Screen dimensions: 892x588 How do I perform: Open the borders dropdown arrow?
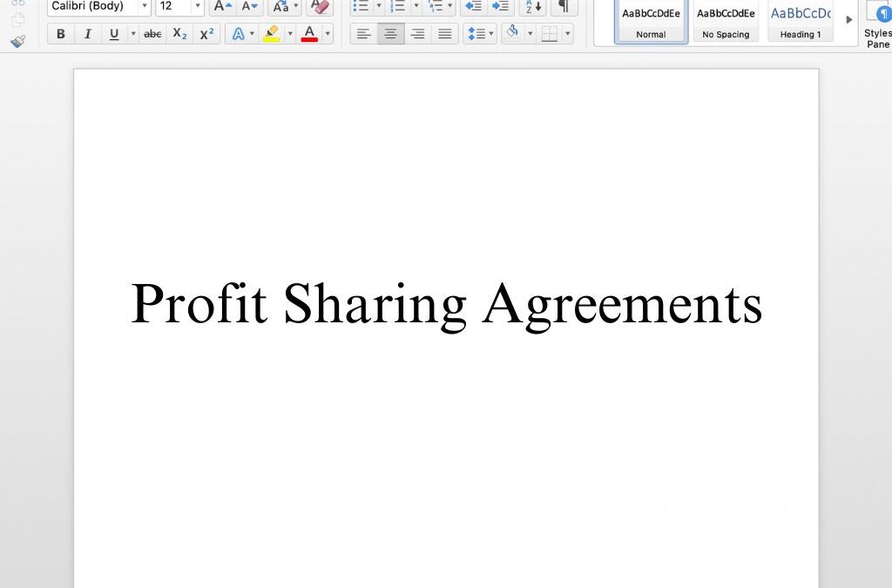point(567,34)
